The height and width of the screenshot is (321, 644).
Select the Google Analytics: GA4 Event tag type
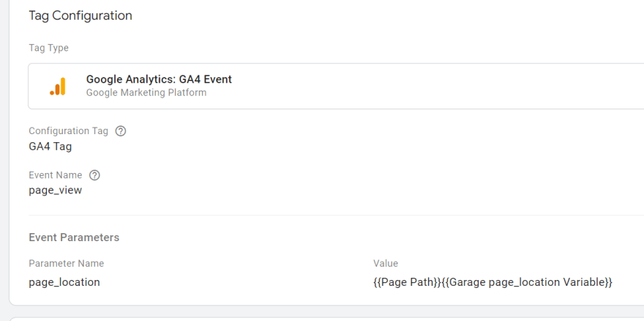[x=336, y=86]
